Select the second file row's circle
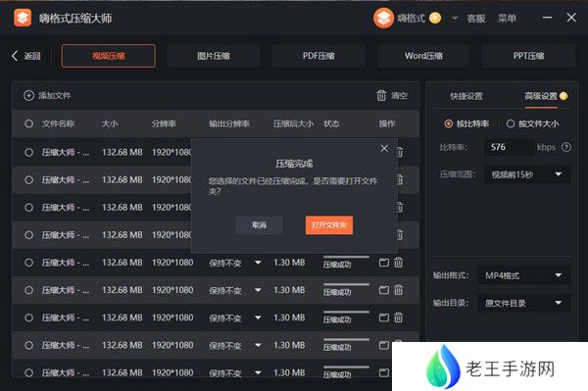The image size is (588, 391). [x=28, y=180]
